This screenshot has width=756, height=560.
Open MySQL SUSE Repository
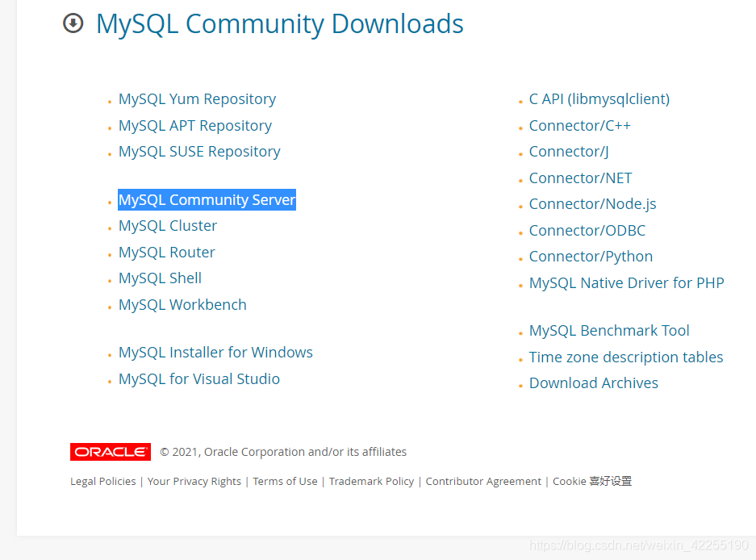click(x=199, y=152)
